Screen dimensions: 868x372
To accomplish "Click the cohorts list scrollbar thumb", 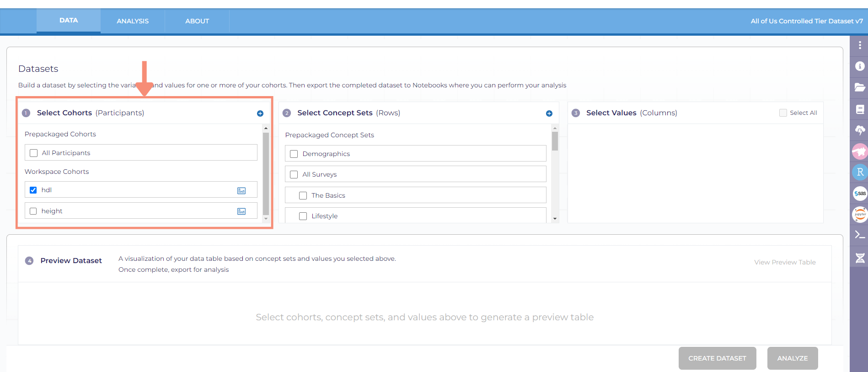I will pyautogui.click(x=266, y=174).
